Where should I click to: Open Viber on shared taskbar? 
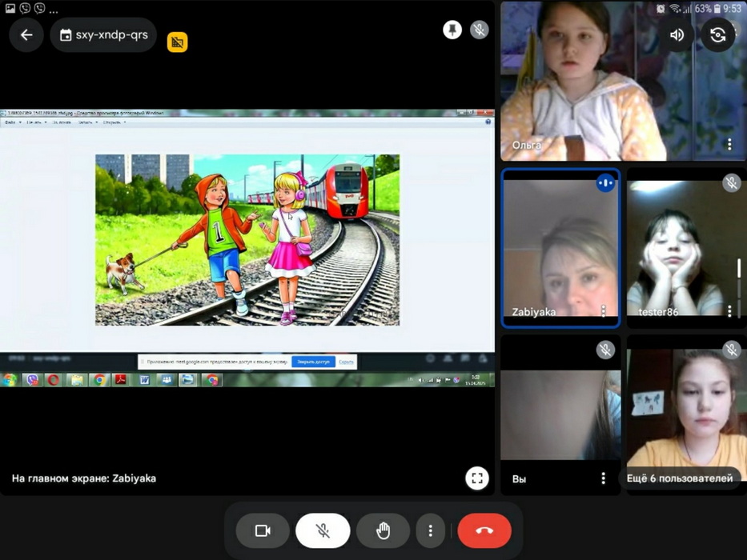tap(32, 380)
